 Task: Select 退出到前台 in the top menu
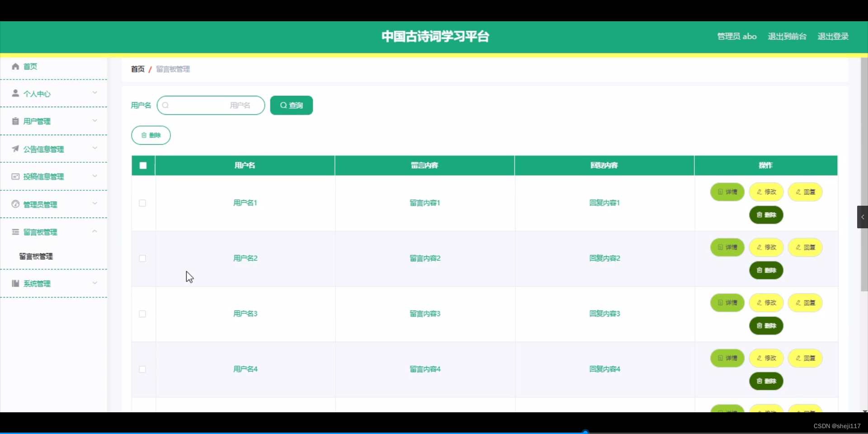787,36
